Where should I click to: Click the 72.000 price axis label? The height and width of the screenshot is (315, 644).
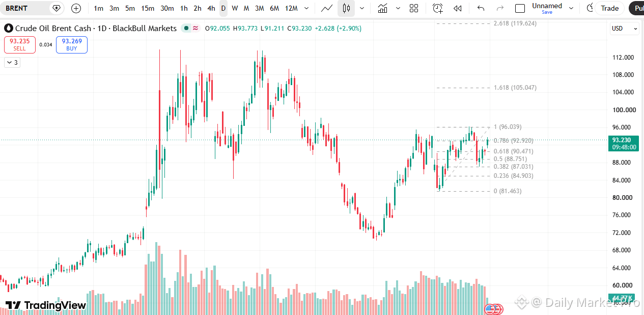coord(623,232)
